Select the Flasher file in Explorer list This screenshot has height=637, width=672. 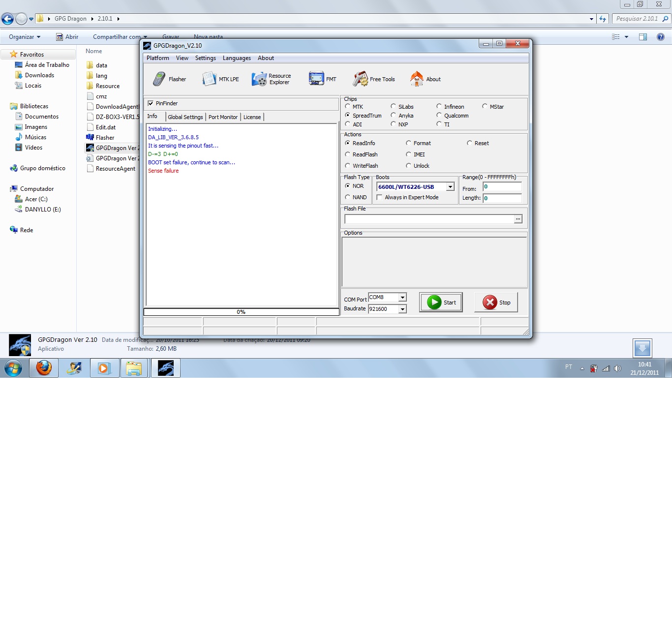105,138
